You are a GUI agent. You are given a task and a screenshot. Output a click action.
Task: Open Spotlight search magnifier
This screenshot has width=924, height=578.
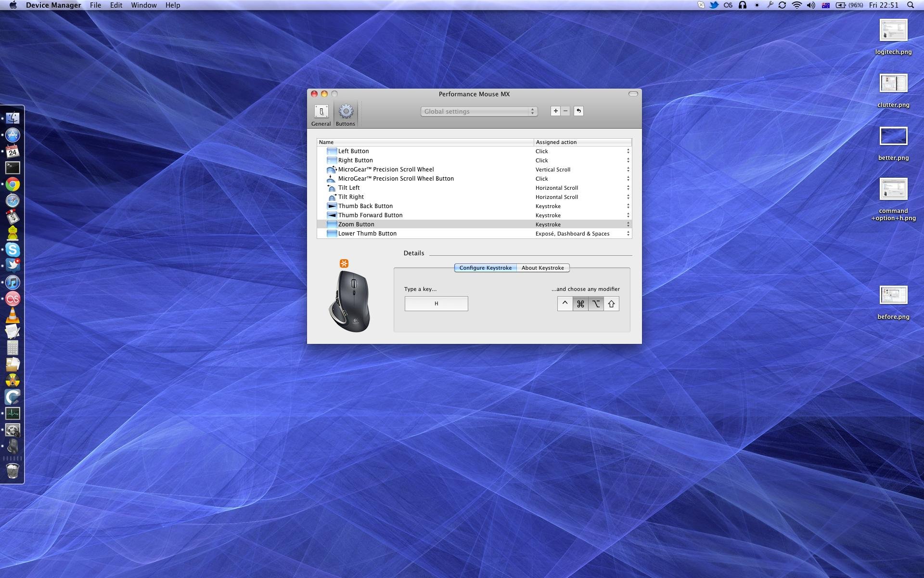911,5
